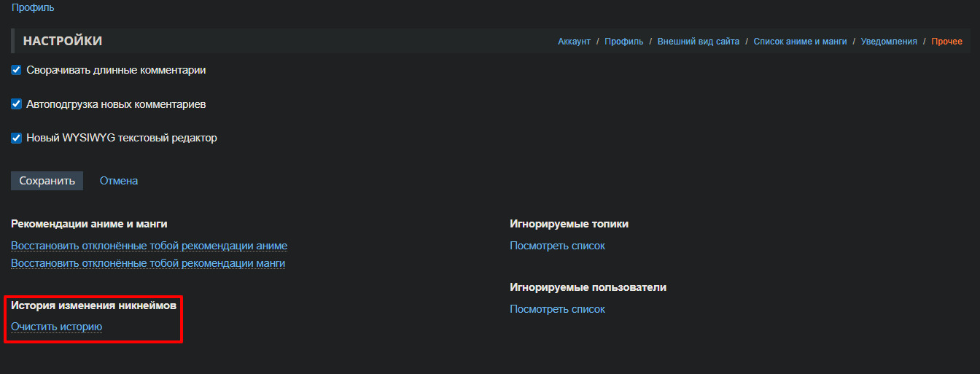
Task: Disable the Автоподгрузка новых комментариев checkbox
Action: tap(16, 104)
